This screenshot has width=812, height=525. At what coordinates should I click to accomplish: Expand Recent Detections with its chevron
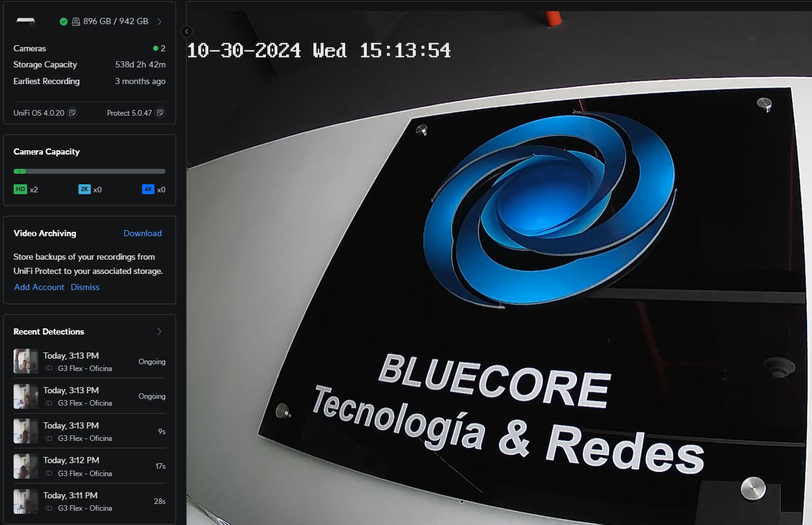(x=159, y=331)
